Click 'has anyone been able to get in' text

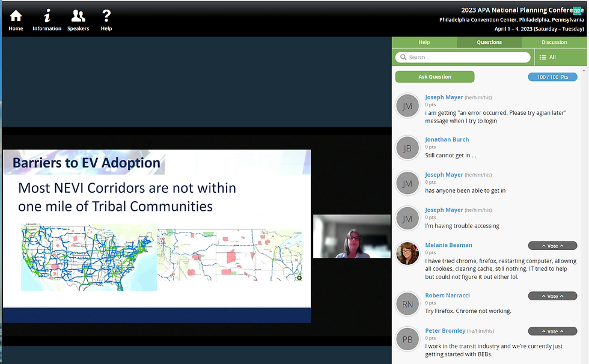coord(465,190)
